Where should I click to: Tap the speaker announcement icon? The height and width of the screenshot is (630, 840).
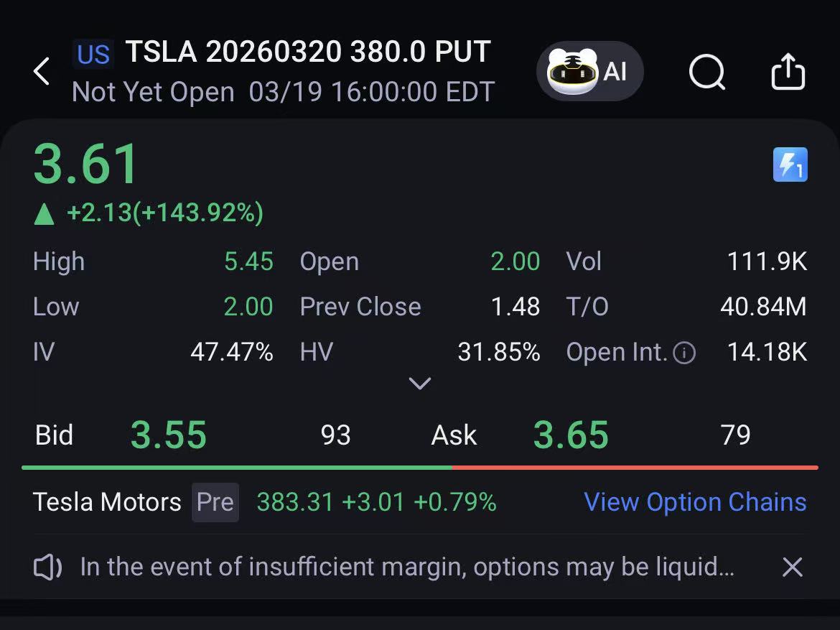[48, 568]
